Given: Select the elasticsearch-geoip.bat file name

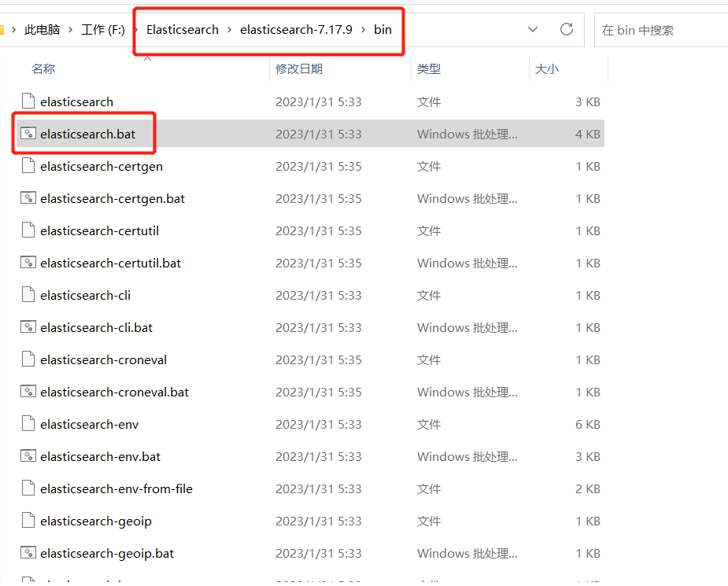Looking at the screenshot, I should pos(107,553).
